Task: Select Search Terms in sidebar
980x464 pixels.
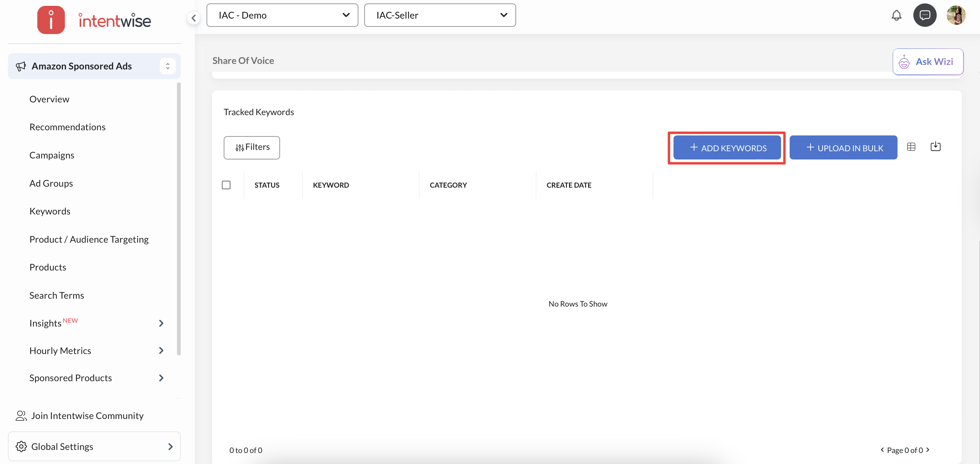Action: point(57,295)
